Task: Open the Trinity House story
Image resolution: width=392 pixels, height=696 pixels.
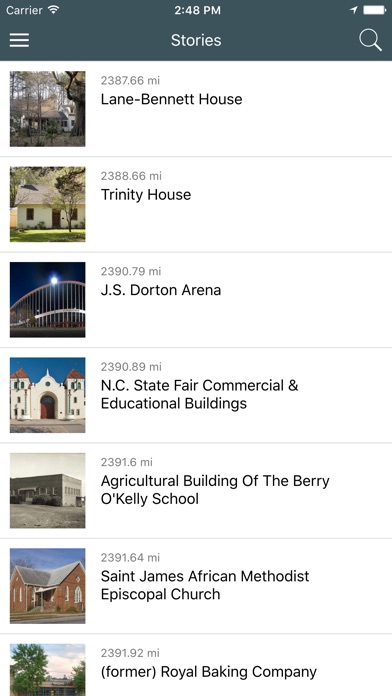Action: (x=146, y=194)
